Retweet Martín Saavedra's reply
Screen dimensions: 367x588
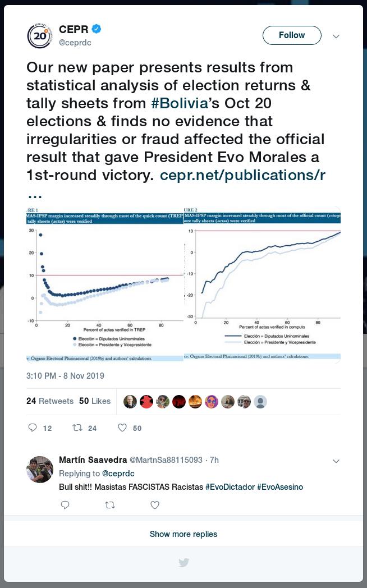tap(110, 505)
